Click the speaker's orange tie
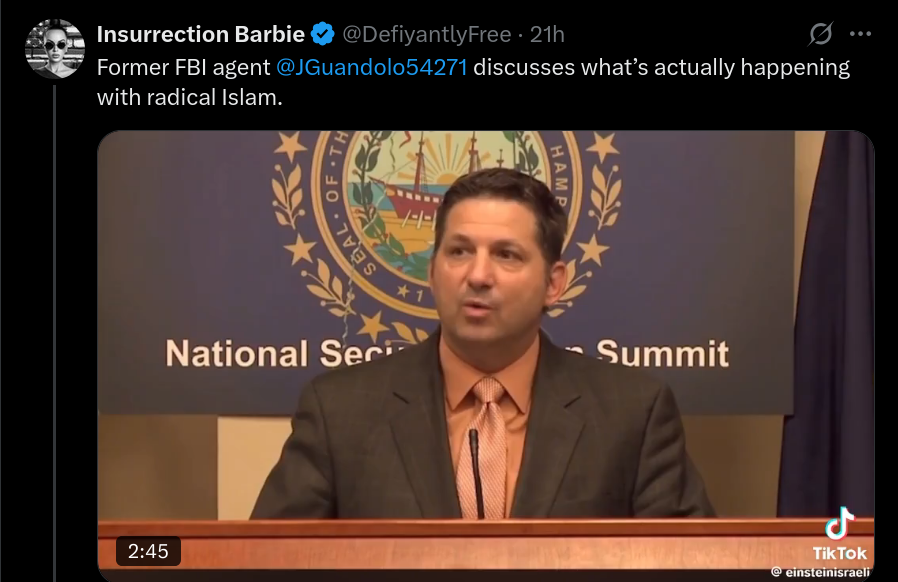Image resolution: width=898 pixels, height=582 pixels. click(x=483, y=447)
